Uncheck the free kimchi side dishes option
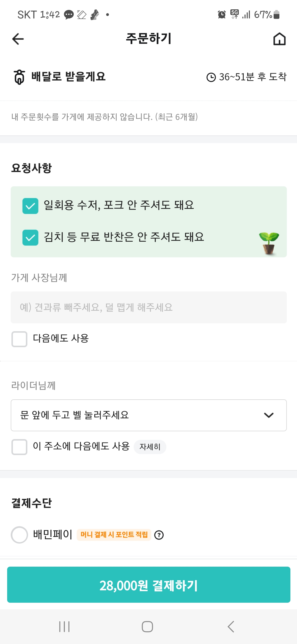 point(30,238)
